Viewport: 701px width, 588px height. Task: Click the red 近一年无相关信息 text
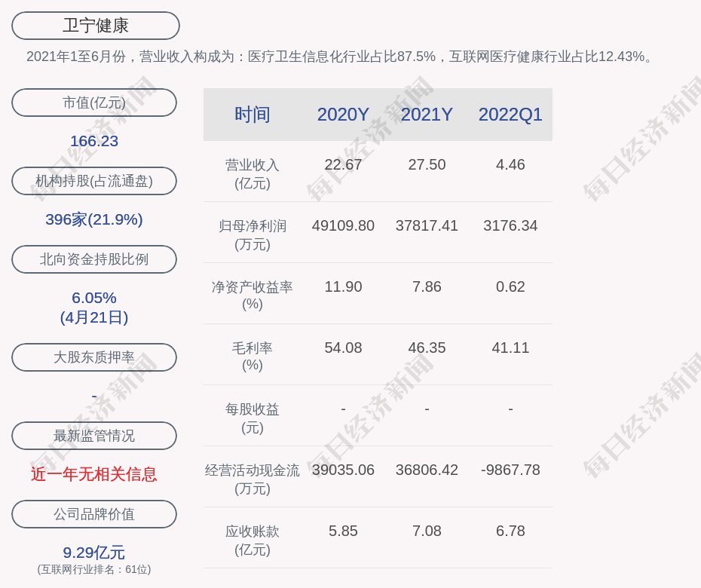point(94,474)
